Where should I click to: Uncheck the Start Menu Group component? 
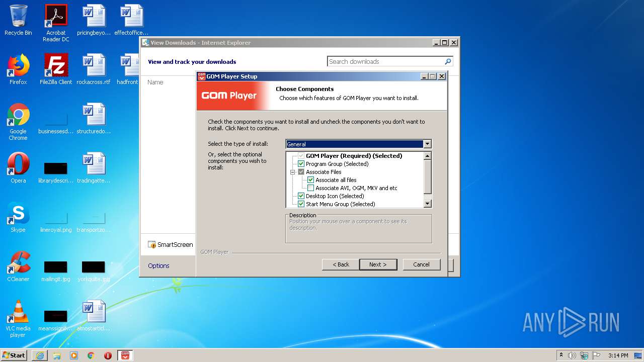301,204
